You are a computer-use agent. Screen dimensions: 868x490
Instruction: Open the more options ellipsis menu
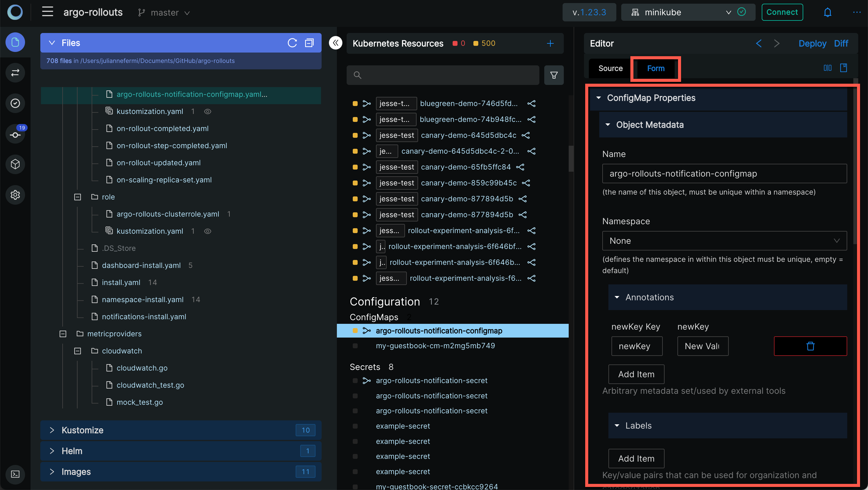(857, 12)
